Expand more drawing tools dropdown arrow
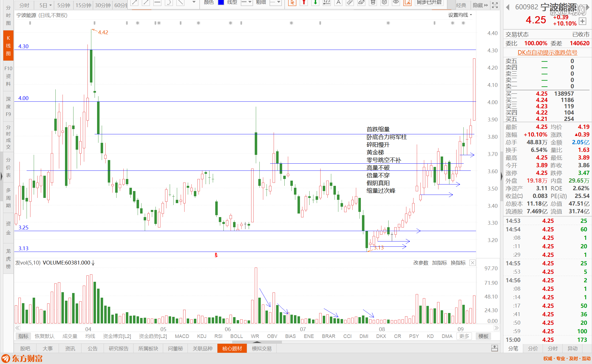The width and height of the screenshot is (592, 364). coord(194,2)
